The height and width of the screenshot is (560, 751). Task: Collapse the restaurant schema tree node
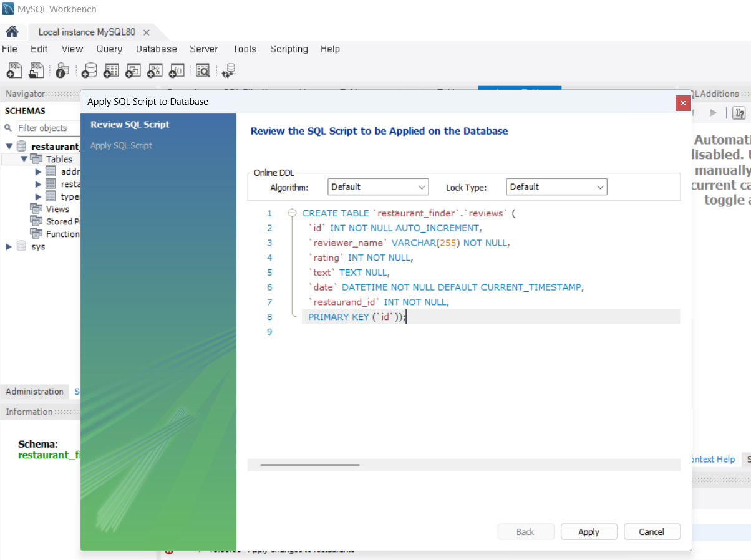[x=9, y=147]
